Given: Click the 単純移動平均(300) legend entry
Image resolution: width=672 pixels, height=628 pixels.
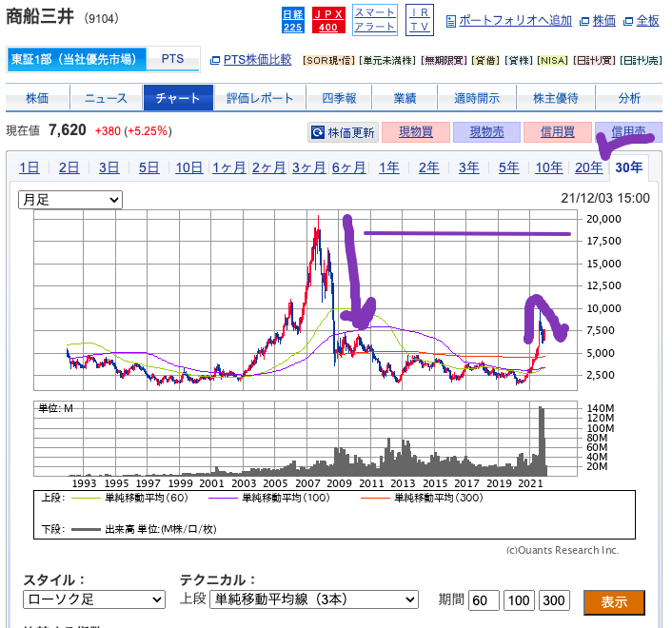Looking at the screenshot, I should (423, 498).
